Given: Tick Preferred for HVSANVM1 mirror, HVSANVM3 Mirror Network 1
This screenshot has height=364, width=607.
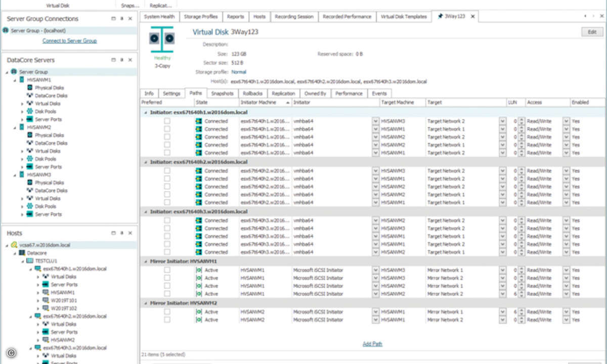Looking at the screenshot, I should [x=167, y=270].
